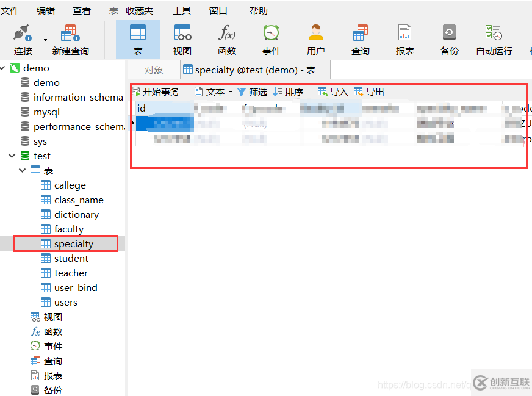Open the Function (函数) toolbar icon
532x396 pixels.
[x=226, y=33]
